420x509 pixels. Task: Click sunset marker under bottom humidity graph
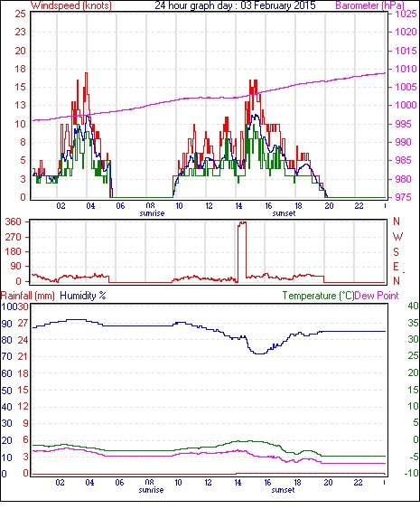pos(283,490)
